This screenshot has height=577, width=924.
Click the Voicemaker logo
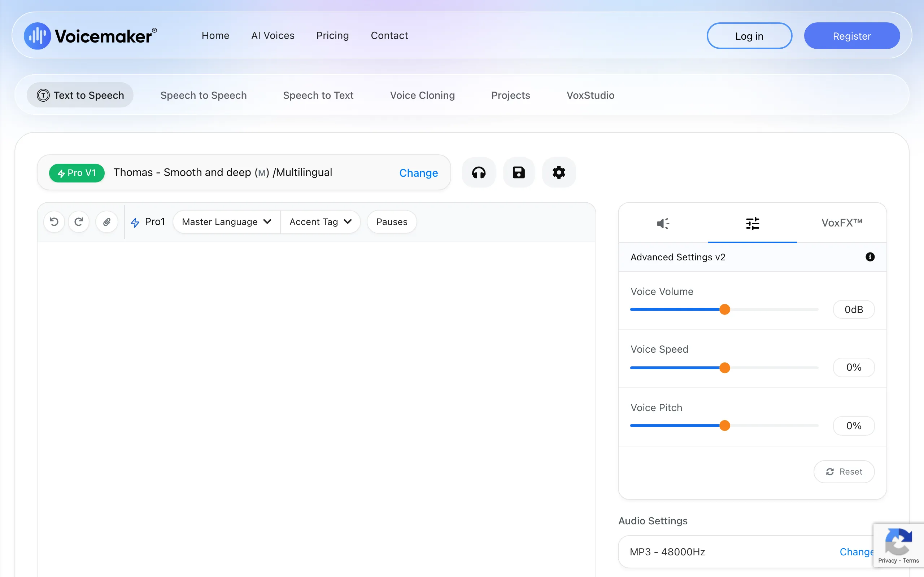90,35
